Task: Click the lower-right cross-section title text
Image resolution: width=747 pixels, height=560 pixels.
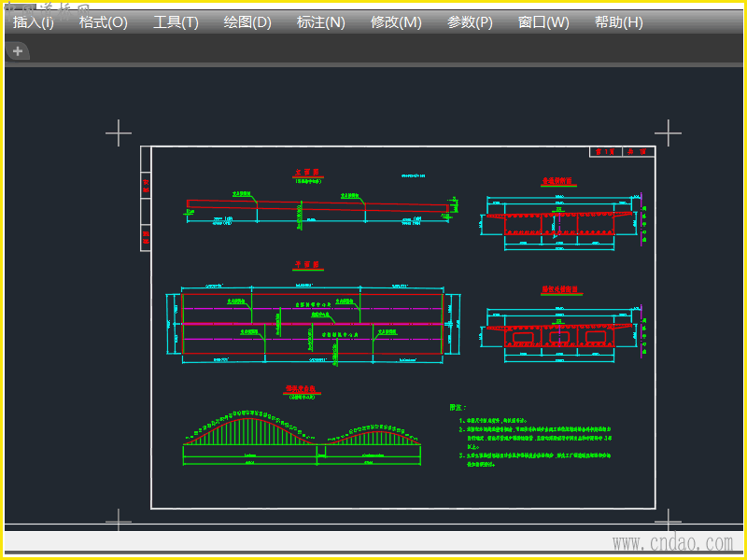Action: pyautogui.click(x=561, y=289)
